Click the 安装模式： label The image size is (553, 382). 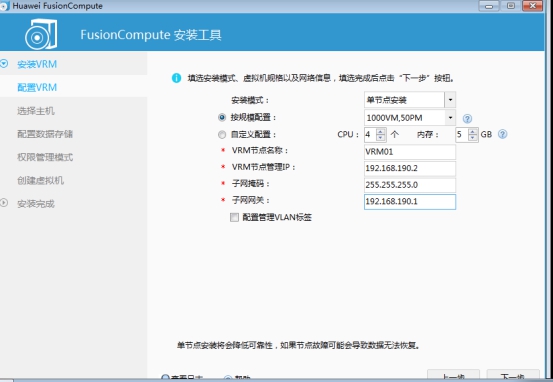(x=250, y=100)
